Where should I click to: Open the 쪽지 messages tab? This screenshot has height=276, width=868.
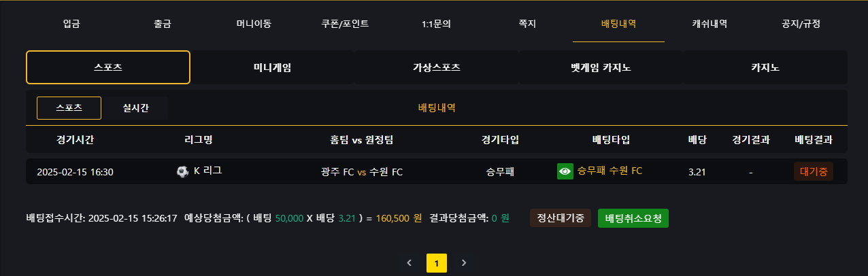(x=527, y=24)
